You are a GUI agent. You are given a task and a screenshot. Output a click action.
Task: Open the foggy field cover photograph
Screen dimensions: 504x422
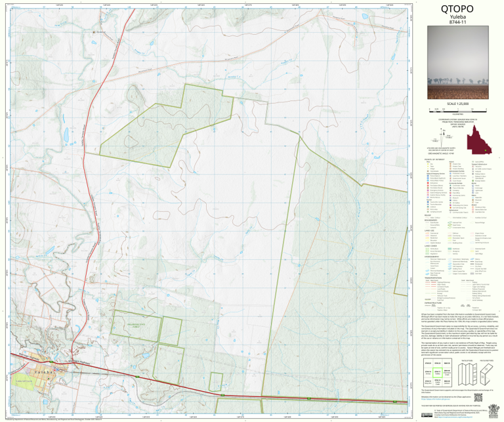(x=457, y=62)
